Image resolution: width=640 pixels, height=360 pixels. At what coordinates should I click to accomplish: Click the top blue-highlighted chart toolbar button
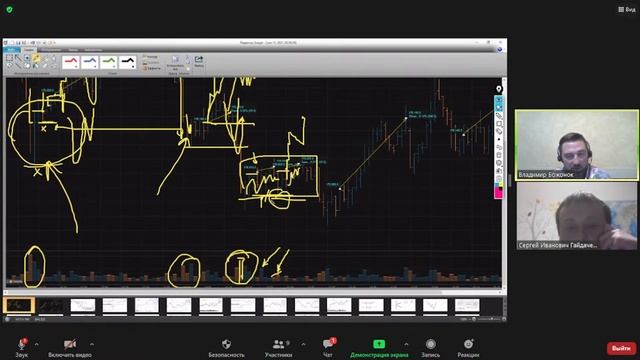(x=498, y=100)
